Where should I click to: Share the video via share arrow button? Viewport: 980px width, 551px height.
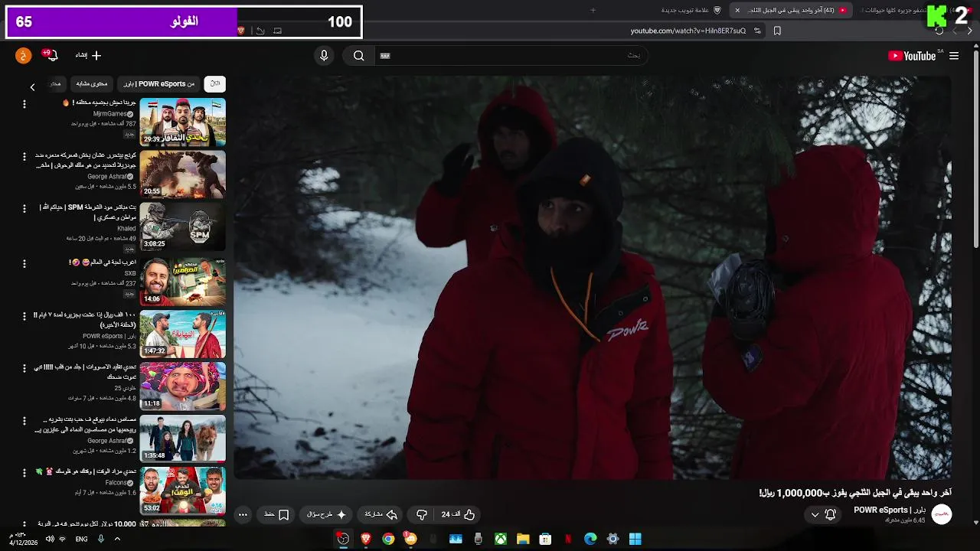coord(381,514)
